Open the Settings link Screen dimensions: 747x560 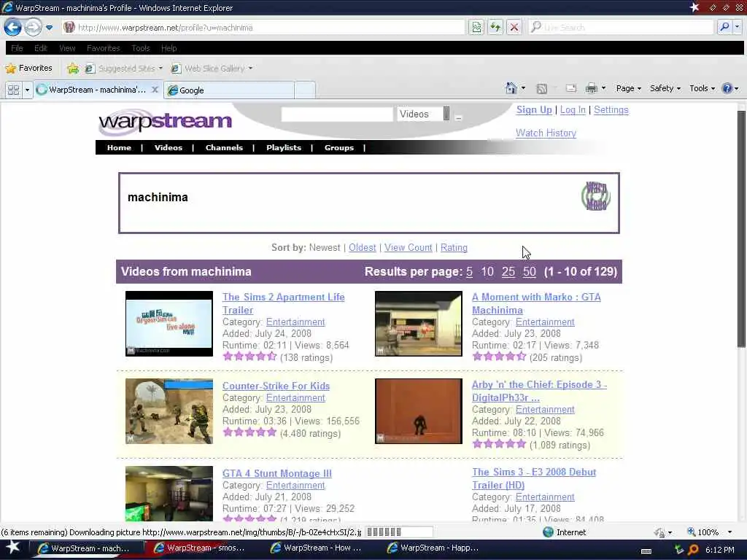click(x=611, y=110)
